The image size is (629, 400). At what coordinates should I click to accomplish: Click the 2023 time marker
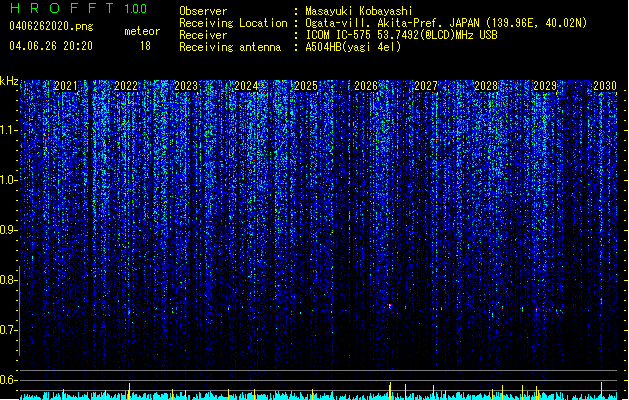click(186, 86)
